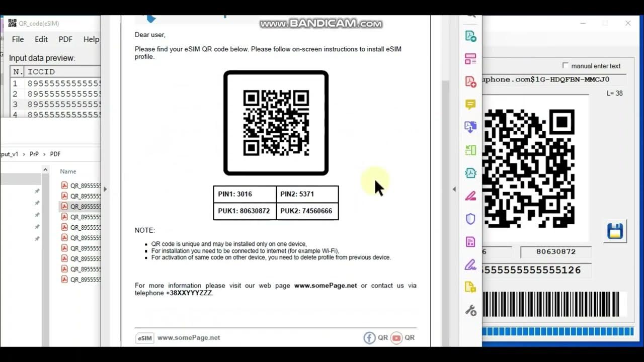Open the purple form document tool icon
The height and width of the screenshot is (362, 644).
point(470,242)
